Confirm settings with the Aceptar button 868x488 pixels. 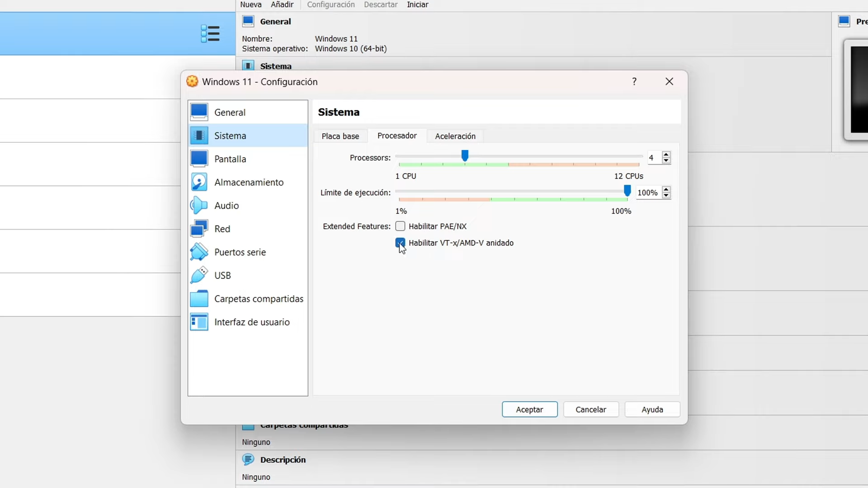[x=529, y=409]
